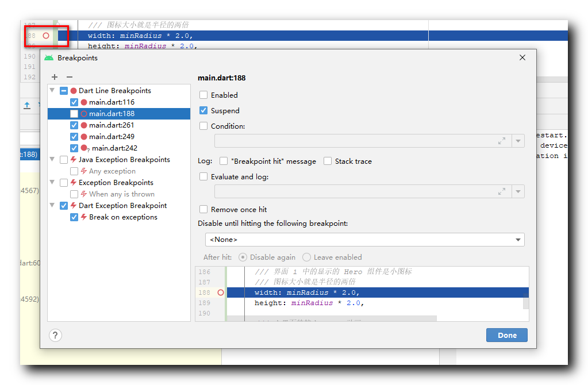Screen dimensions: 588x385
Task: Click the Android icon in dialog title
Action: (x=49, y=57)
